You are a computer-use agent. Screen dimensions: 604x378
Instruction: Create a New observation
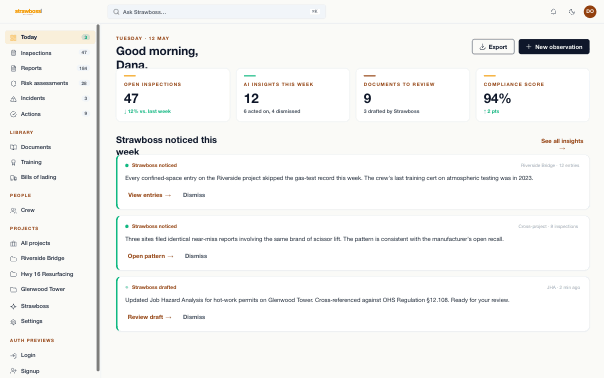(x=554, y=47)
